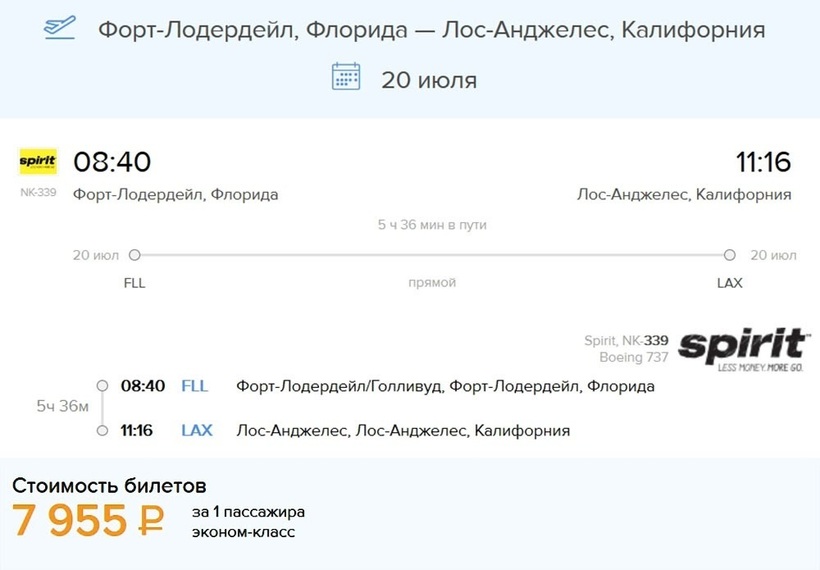This screenshot has width=820, height=570.
Task: Click the calendar icon beside 20 июля
Action: [346, 77]
